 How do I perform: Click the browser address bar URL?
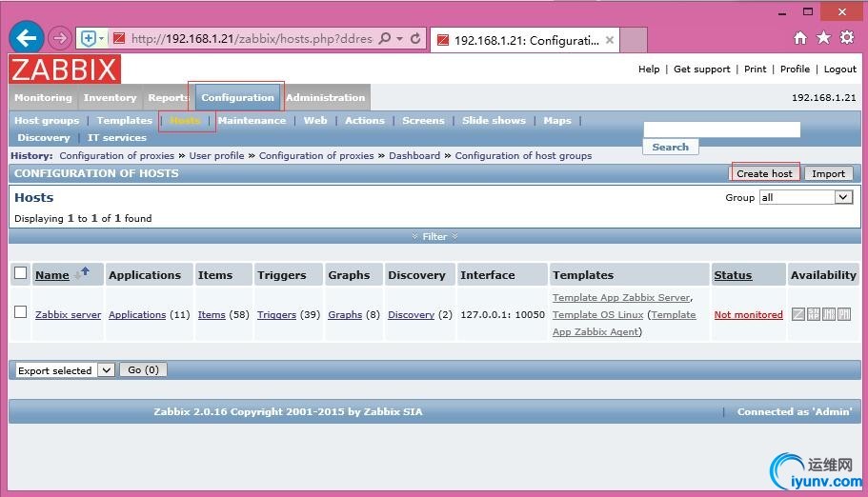pyautogui.click(x=252, y=38)
